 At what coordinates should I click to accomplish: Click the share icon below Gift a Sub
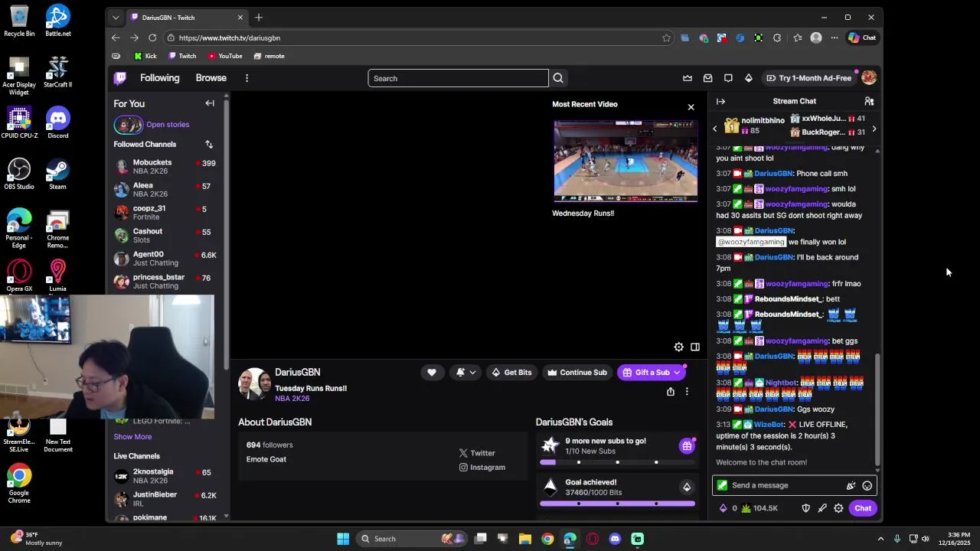(671, 392)
